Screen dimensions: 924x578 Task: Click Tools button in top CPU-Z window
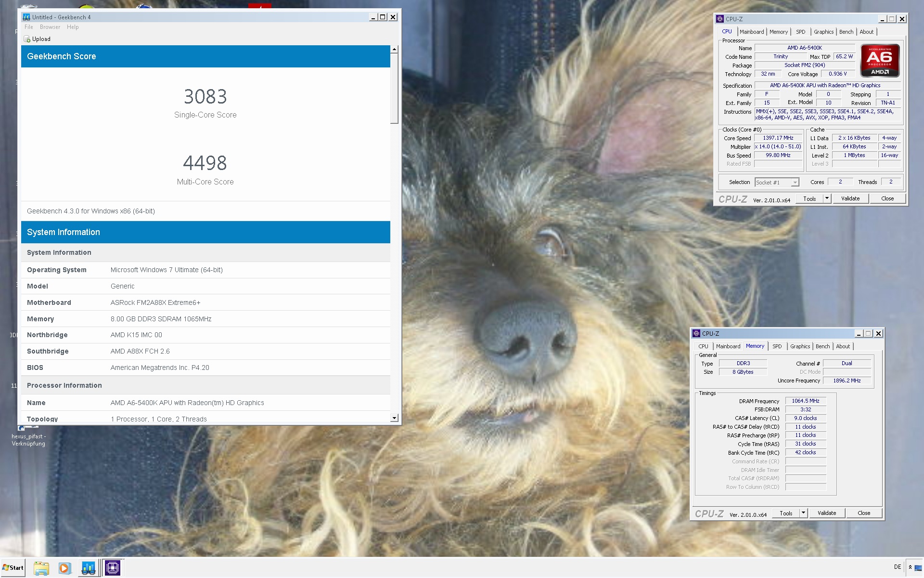(x=809, y=198)
